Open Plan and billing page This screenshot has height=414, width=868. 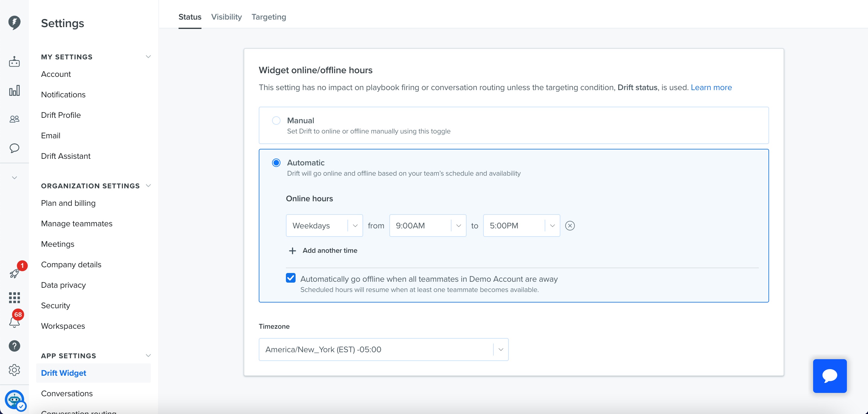[x=68, y=203]
